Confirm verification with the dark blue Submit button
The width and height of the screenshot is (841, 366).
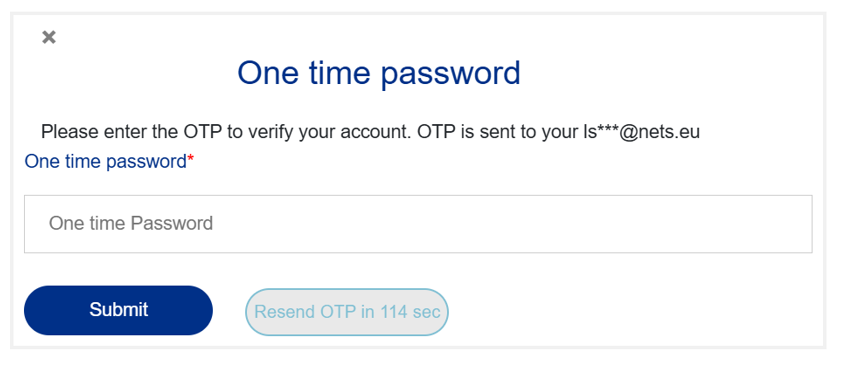click(119, 310)
